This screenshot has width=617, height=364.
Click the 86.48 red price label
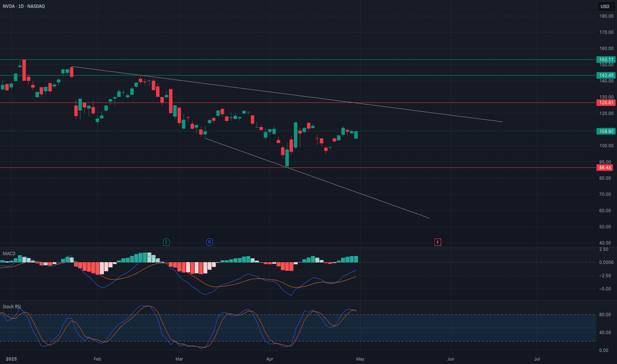coord(605,167)
